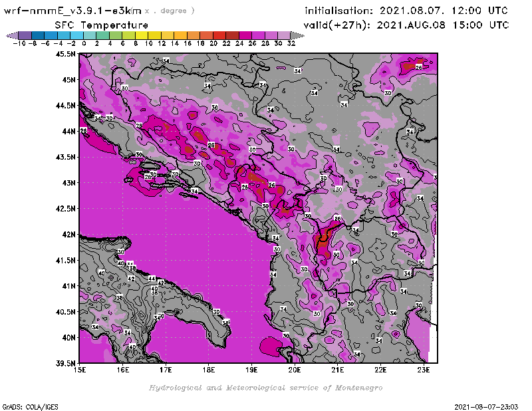This screenshot has height=411, width=532.
Task: Select the 'initialisation: 2021.08.07. 12:00 UTC' text
Action: point(406,11)
